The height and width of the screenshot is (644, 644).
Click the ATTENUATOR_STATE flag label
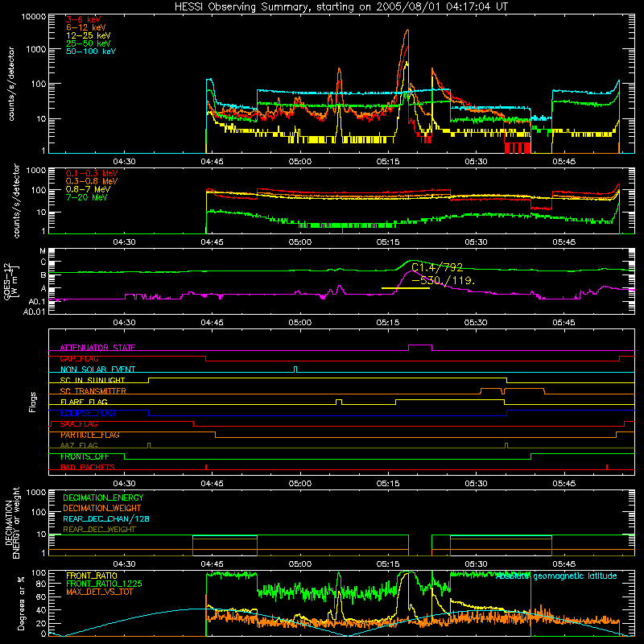coord(97,348)
